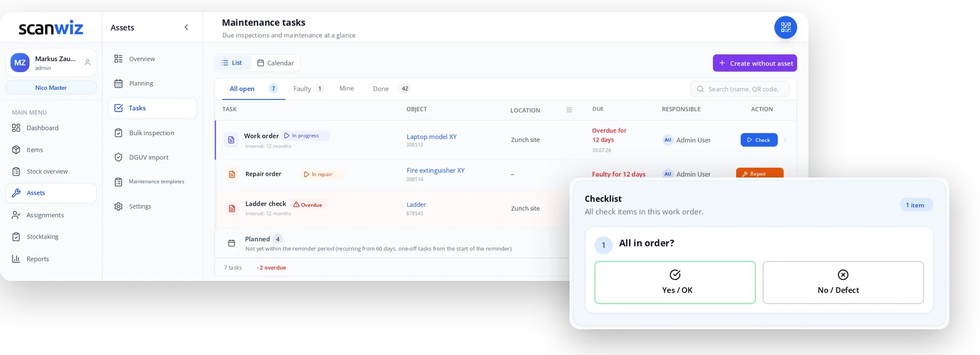
Task: Click the Planning calendar icon
Action: tap(118, 83)
